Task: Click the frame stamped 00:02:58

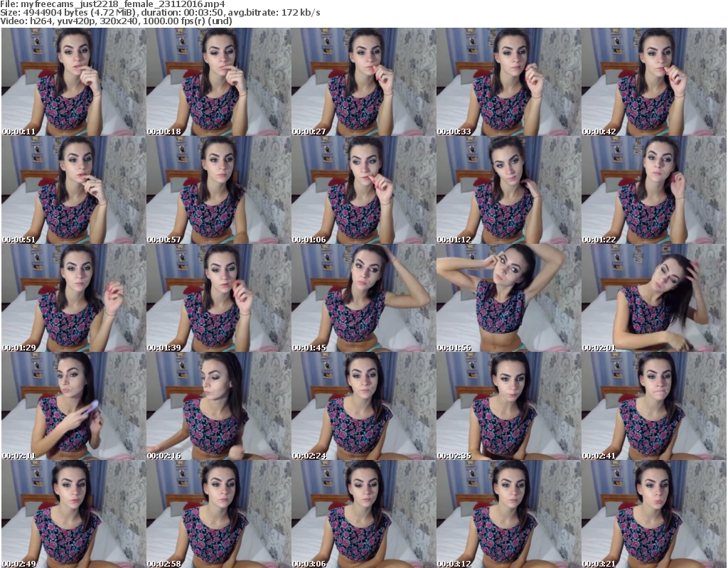Action: point(219,514)
